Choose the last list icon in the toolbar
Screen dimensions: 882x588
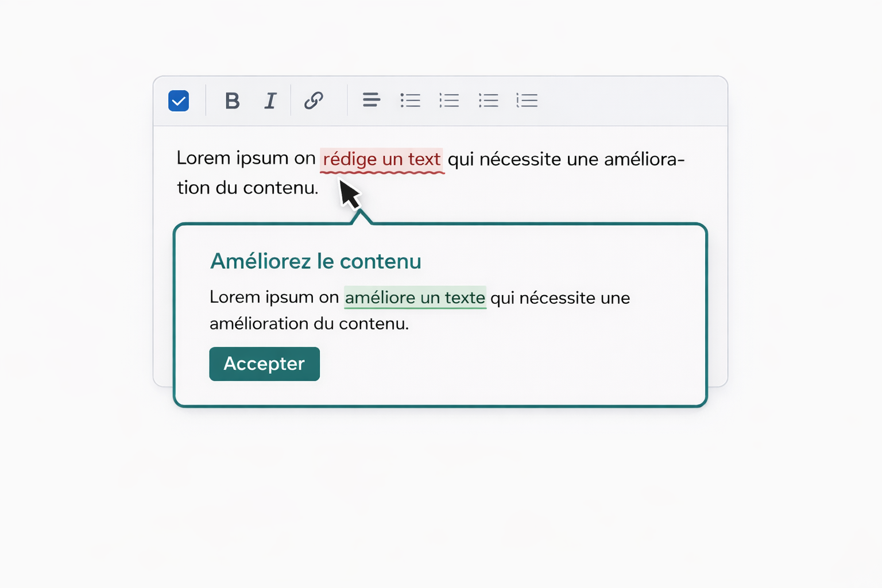527,100
